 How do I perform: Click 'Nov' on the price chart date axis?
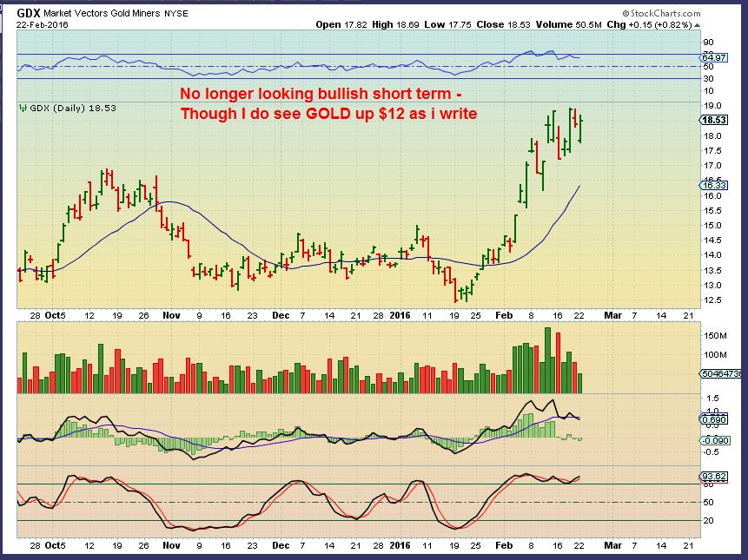click(171, 315)
